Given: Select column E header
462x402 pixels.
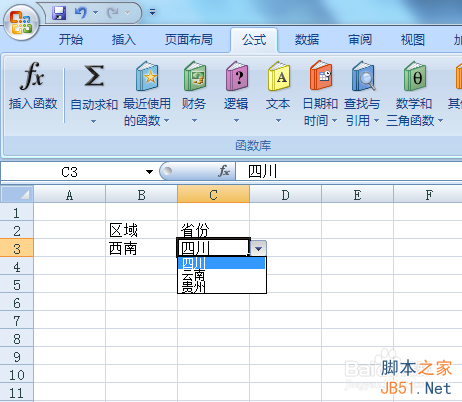Looking at the screenshot, I should coord(357,195).
